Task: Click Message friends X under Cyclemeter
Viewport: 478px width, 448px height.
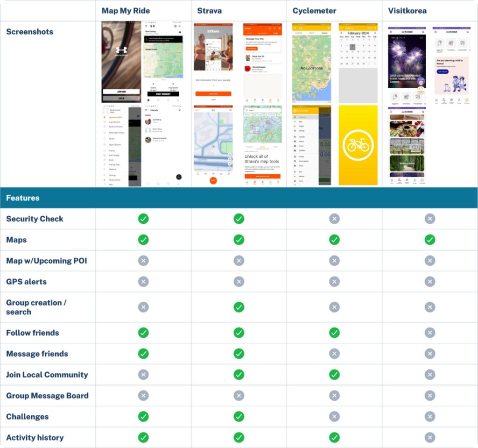Action: [334, 354]
